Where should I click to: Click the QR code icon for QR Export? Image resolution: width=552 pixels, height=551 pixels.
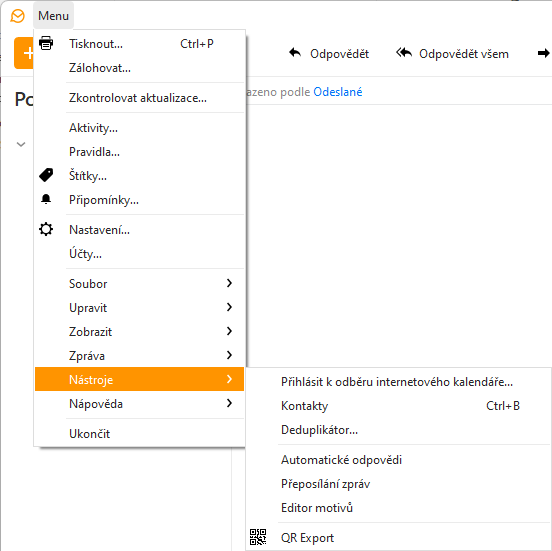[x=258, y=537]
